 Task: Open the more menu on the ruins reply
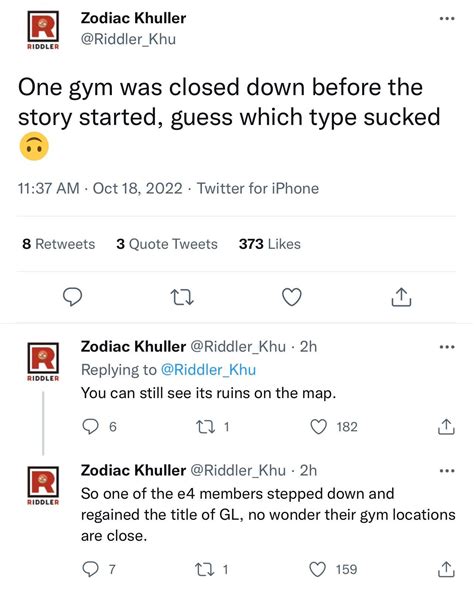447,347
